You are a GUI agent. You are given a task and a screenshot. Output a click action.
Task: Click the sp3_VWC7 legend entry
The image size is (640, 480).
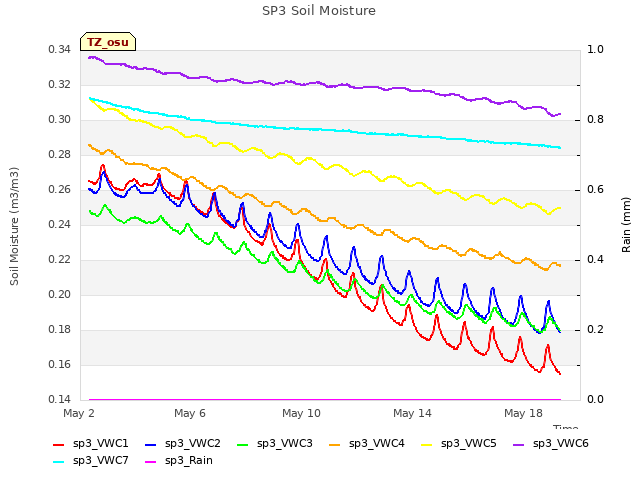(x=91, y=461)
